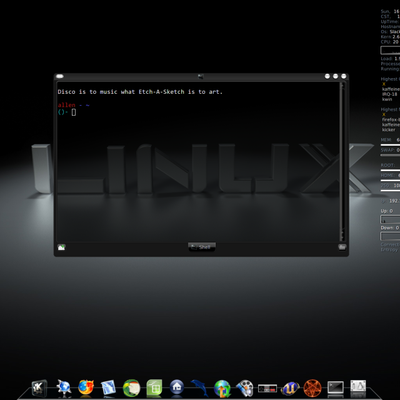Open the terminal icon in the dock
The height and width of the screenshot is (400, 400).
click(335, 388)
